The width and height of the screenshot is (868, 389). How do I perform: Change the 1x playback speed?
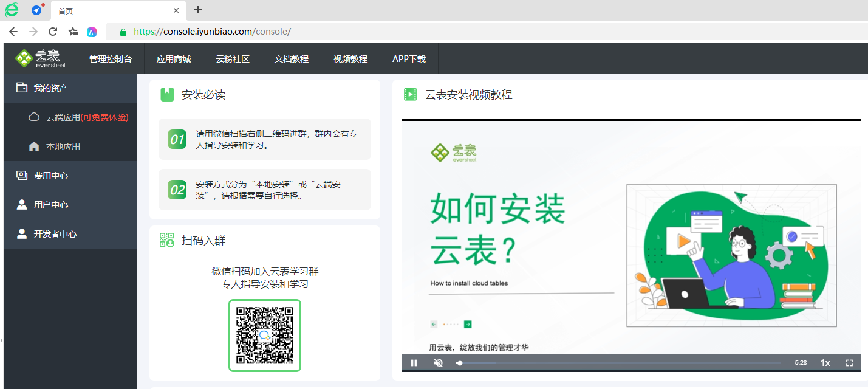tap(825, 363)
